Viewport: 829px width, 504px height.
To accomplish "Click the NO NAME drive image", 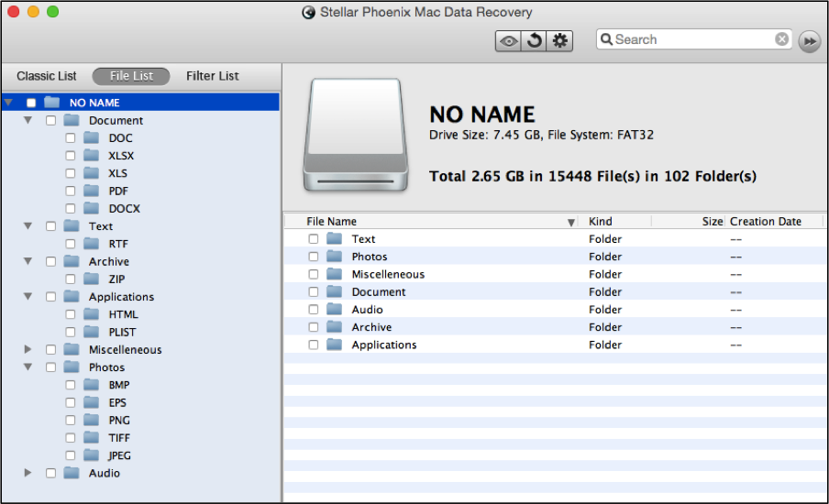I will [x=356, y=136].
